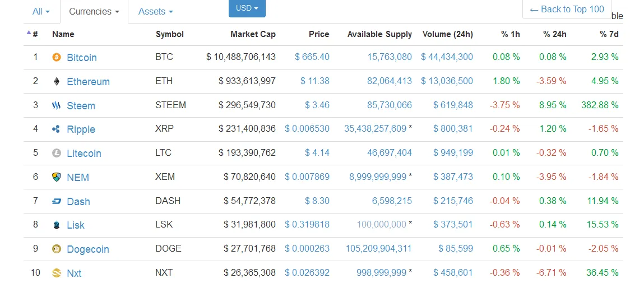Open the Dogecoin name link
The height and width of the screenshot is (283, 644).
click(x=88, y=249)
